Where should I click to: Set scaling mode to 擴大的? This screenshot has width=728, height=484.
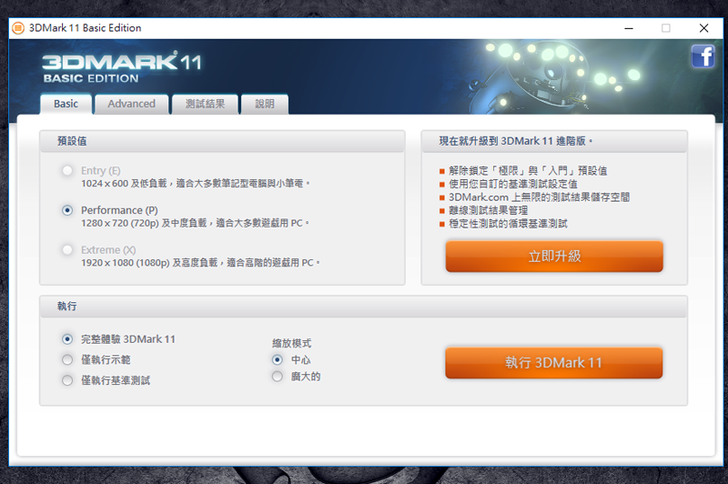point(277,376)
